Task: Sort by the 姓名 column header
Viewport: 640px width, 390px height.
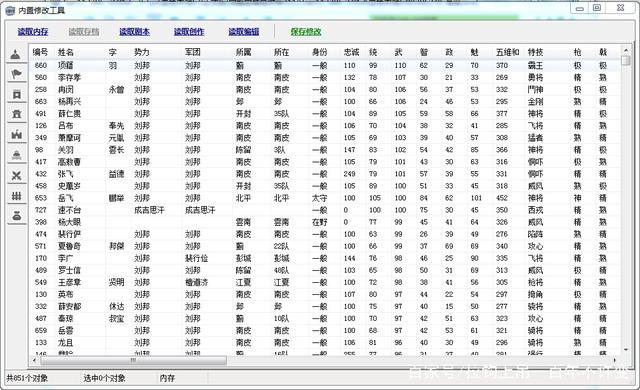Action: click(x=66, y=52)
